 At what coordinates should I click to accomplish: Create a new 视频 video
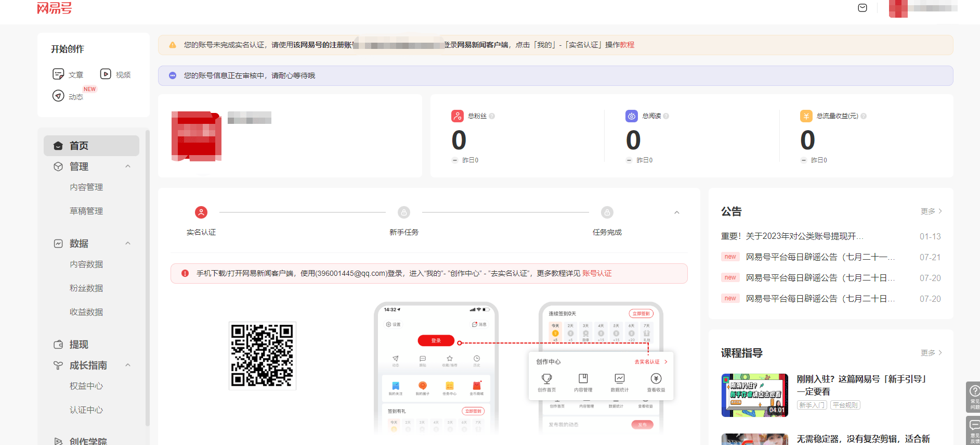115,74
